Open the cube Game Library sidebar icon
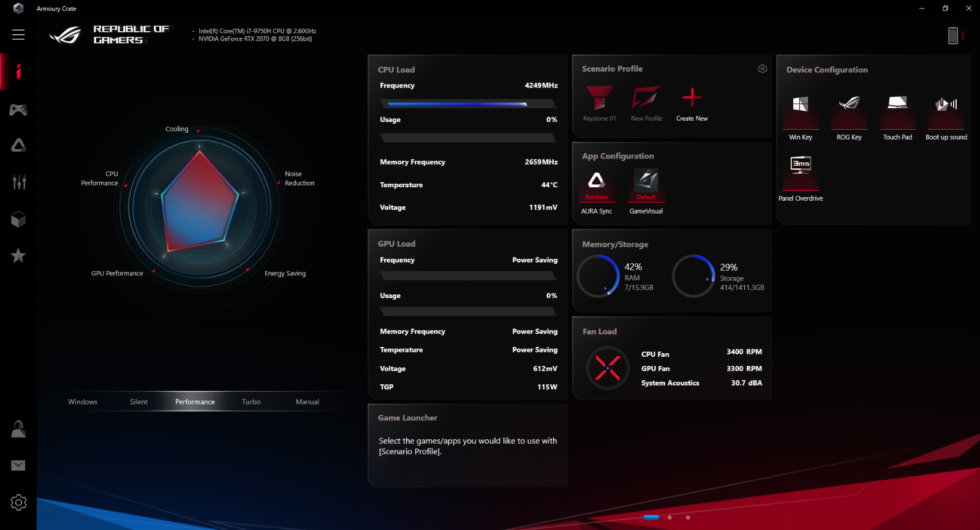Viewport: 980px width, 530px height. [18, 219]
